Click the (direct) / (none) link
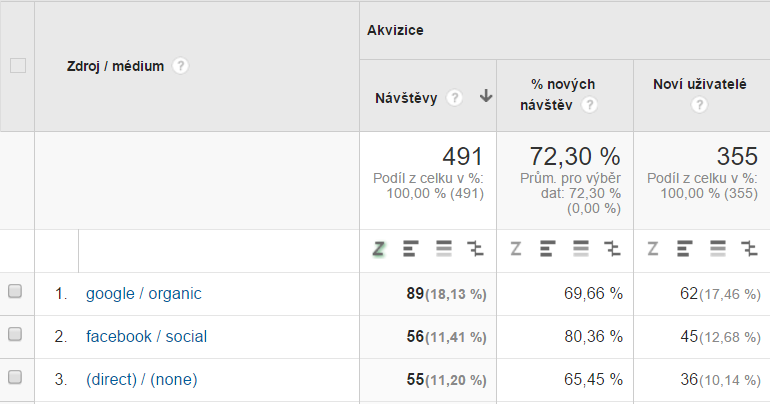Screen dimensions: 770x404 pos(141,379)
